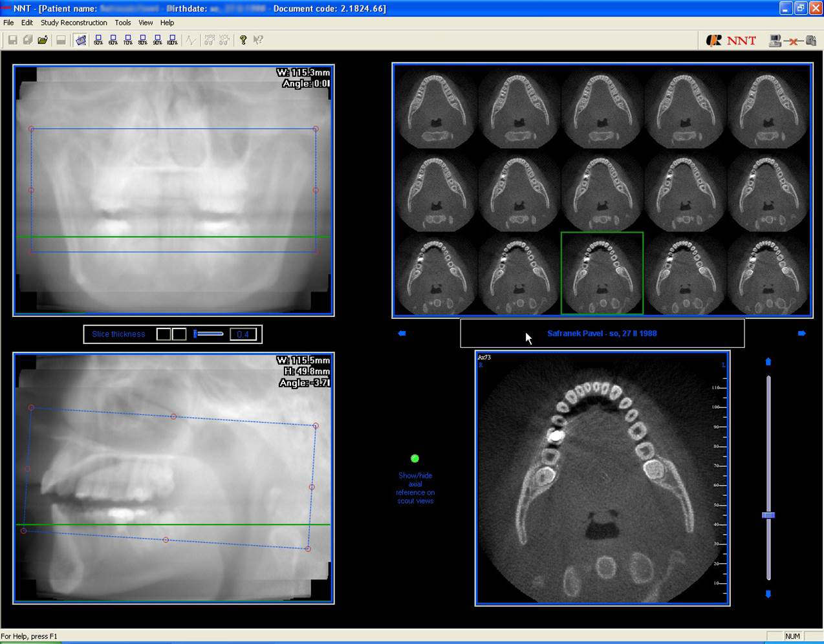
Task: Click the context help arrow icon
Action: tap(258, 40)
